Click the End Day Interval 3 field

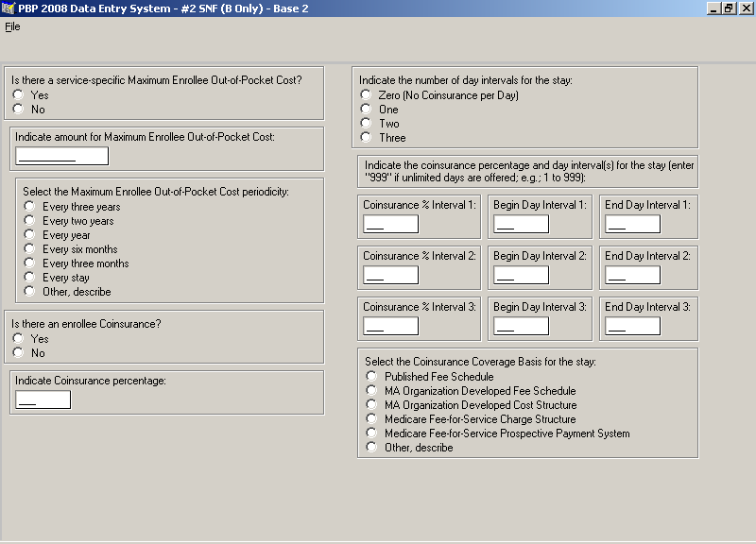[x=632, y=326]
